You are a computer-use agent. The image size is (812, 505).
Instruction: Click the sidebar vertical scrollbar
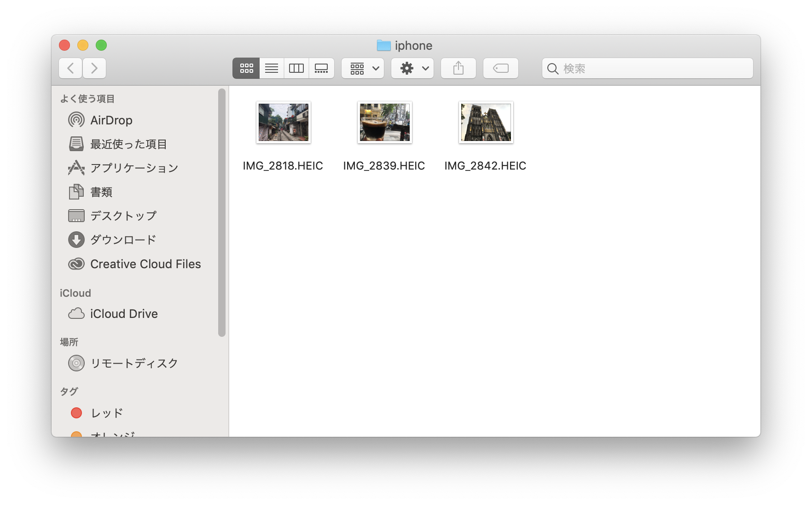pyautogui.click(x=222, y=212)
